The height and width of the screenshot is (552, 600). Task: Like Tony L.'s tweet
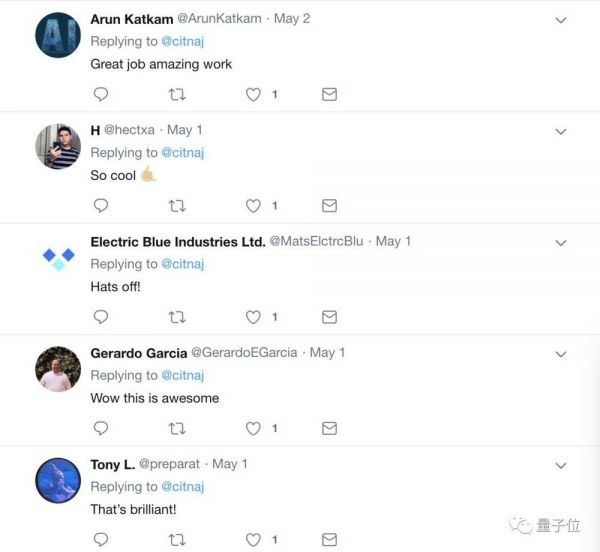(253, 539)
